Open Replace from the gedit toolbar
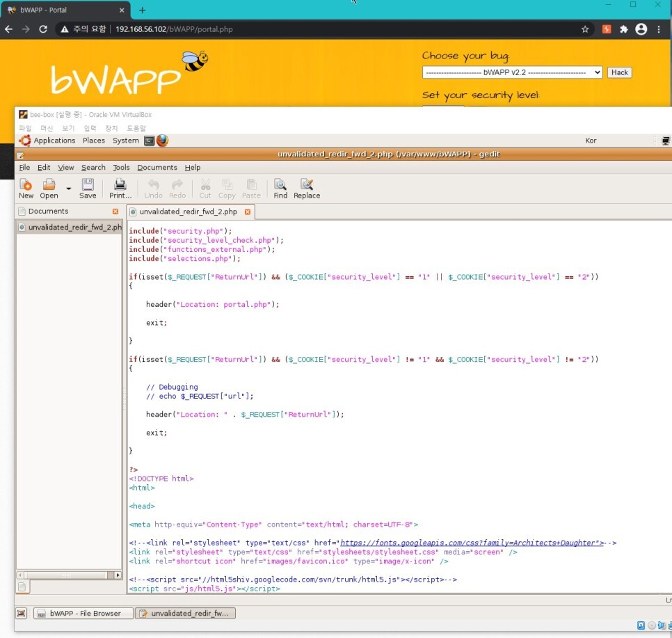 pyautogui.click(x=307, y=189)
